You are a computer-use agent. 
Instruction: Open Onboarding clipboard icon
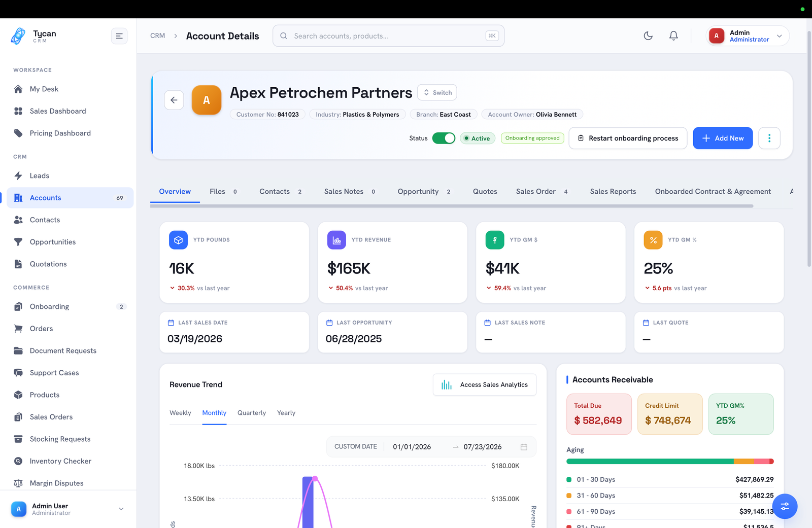click(18, 306)
